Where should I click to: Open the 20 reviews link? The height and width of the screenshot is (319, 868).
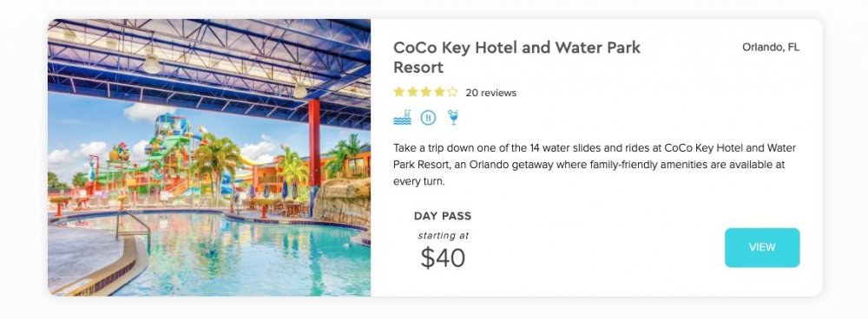click(491, 93)
